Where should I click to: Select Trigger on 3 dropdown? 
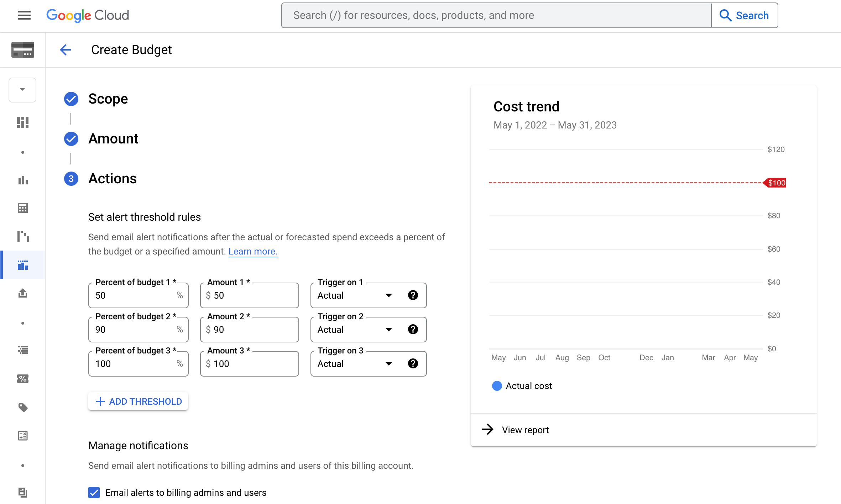tap(354, 364)
